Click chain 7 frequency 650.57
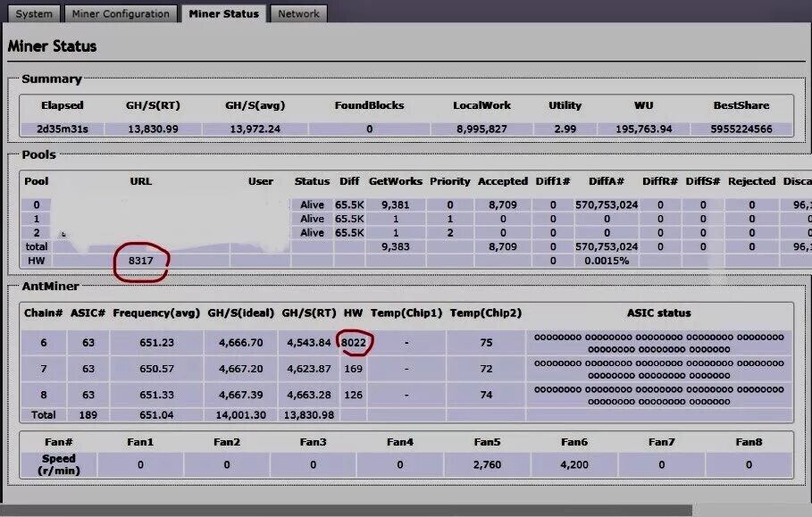The width and height of the screenshot is (812, 517). [156, 369]
